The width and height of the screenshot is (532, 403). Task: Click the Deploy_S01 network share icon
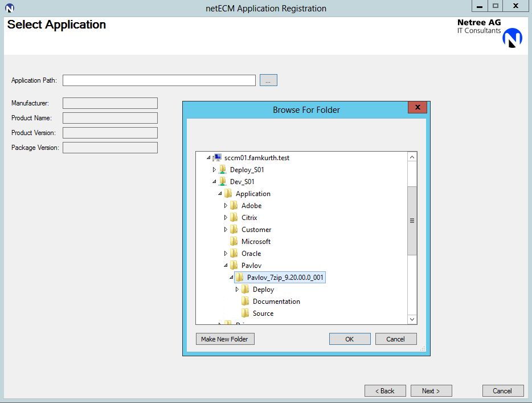pos(222,170)
